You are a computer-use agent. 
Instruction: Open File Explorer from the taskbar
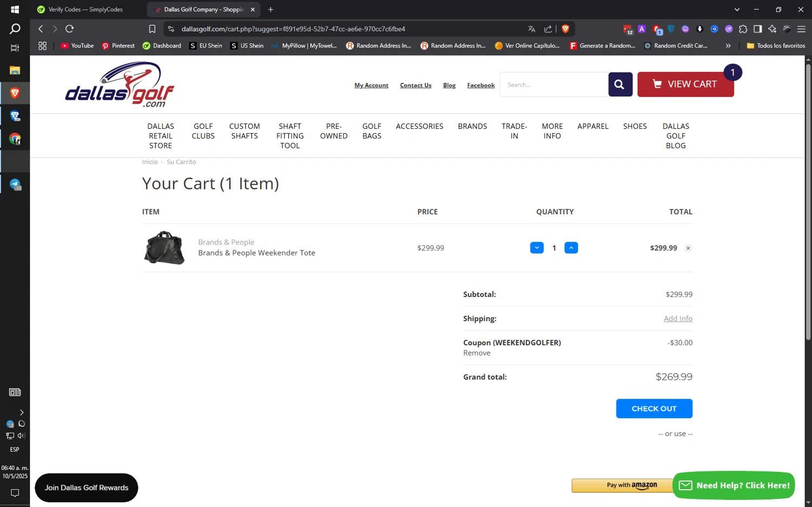click(x=15, y=70)
